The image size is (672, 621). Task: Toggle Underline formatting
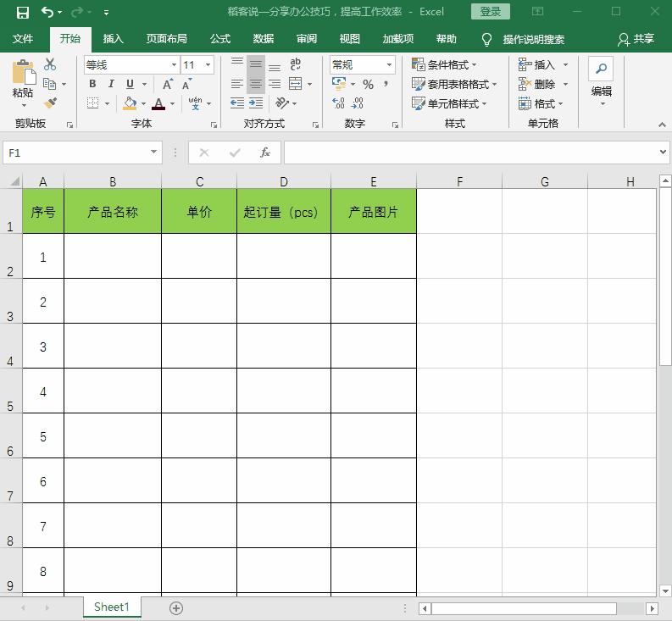coord(130,84)
